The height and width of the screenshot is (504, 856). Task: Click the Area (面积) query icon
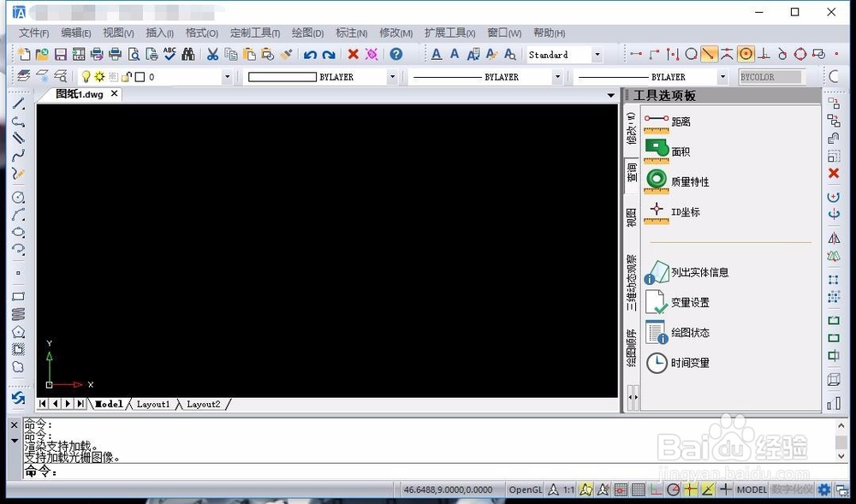tap(657, 151)
